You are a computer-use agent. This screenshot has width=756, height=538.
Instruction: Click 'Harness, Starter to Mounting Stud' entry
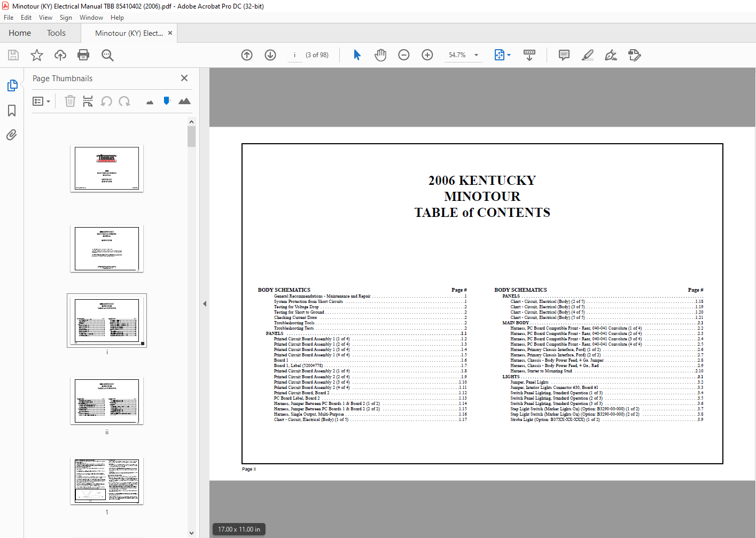tap(541, 371)
